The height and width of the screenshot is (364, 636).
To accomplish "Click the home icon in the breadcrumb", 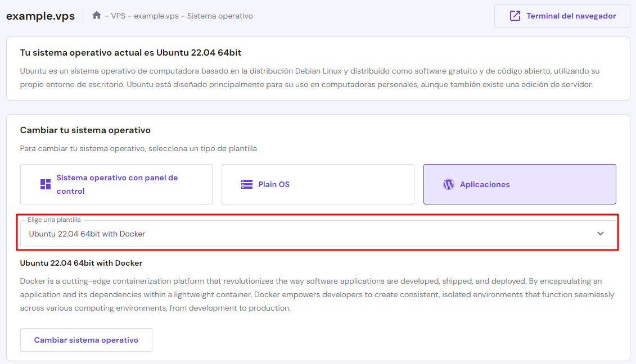I will [96, 16].
